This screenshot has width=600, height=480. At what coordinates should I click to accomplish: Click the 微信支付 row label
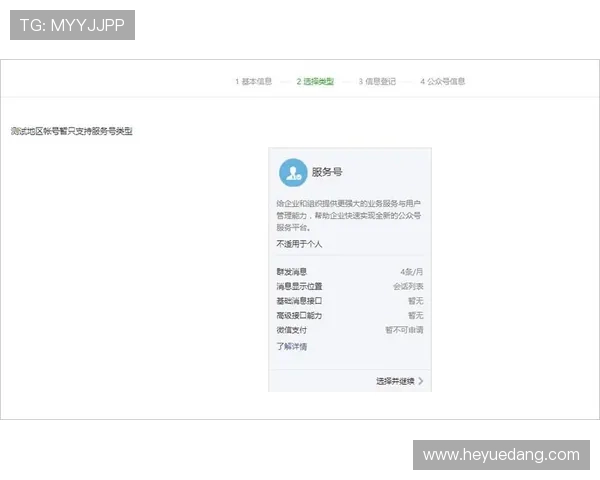point(292,330)
